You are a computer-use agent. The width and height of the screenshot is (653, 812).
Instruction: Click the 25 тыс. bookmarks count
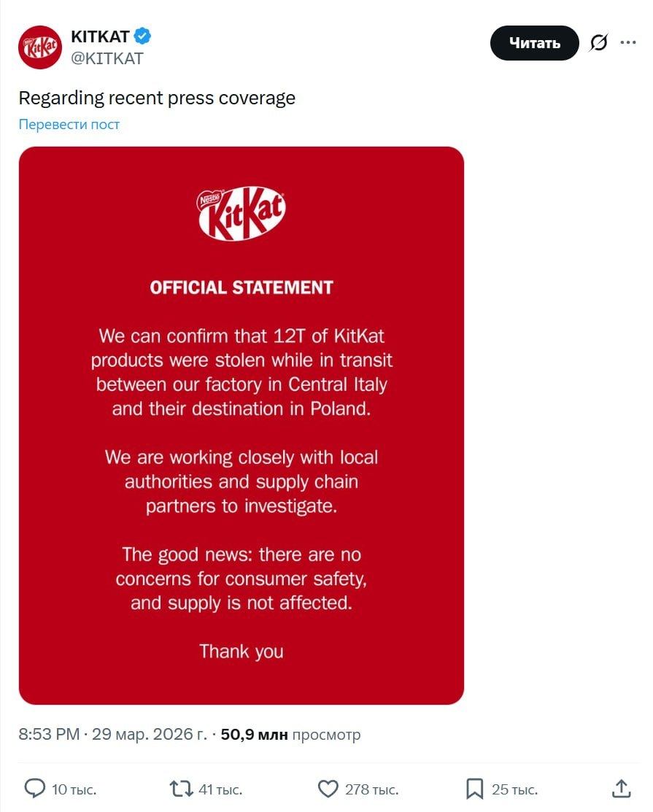pos(514,789)
